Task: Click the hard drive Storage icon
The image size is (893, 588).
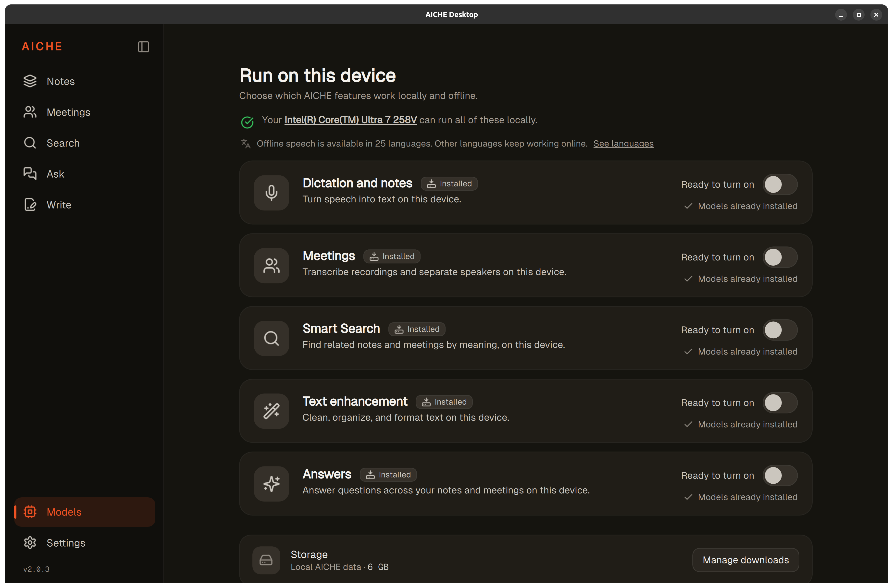Action: [266, 560]
